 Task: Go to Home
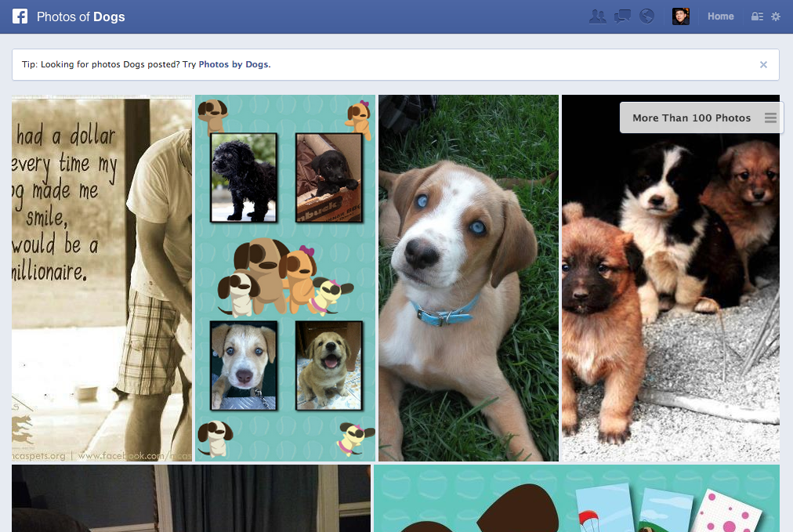coord(721,16)
